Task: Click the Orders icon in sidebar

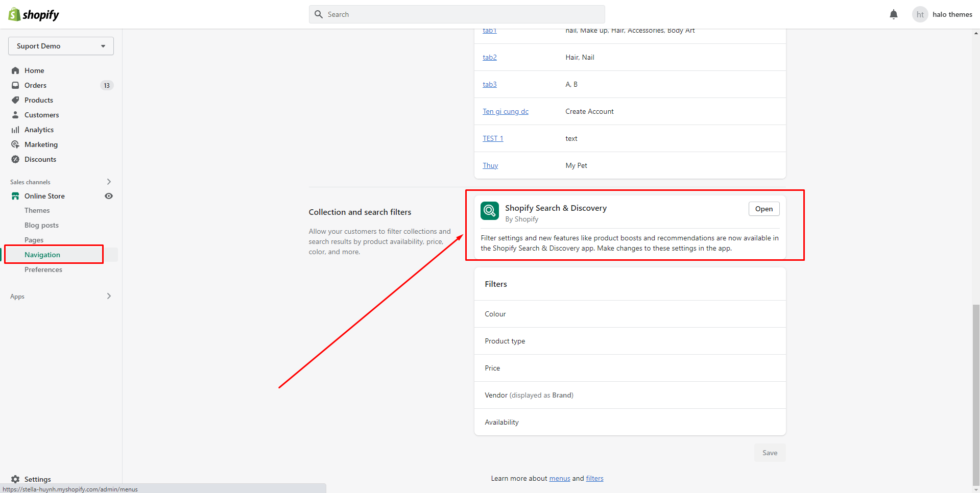Action: [x=15, y=85]
